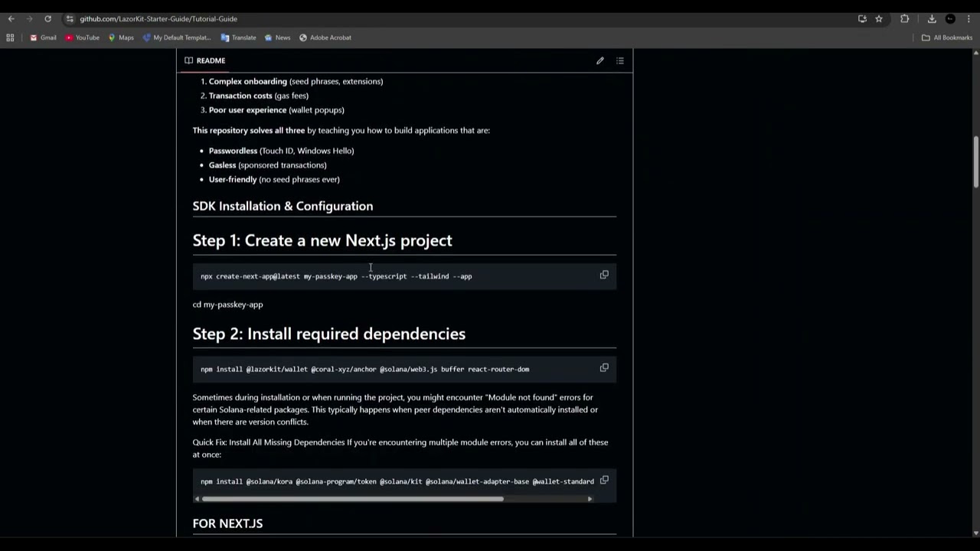
Task: Click the npm install @lazorkit/wallet code text
Action: [364, 369]
